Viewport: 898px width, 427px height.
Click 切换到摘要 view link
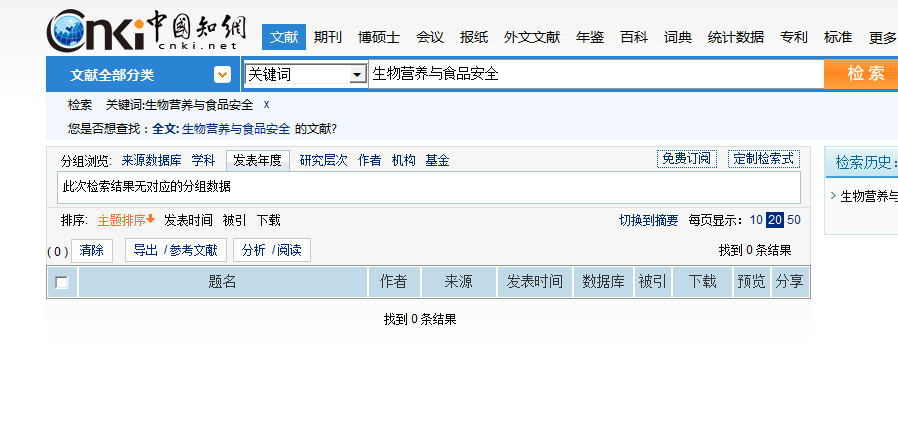[648, 220]
